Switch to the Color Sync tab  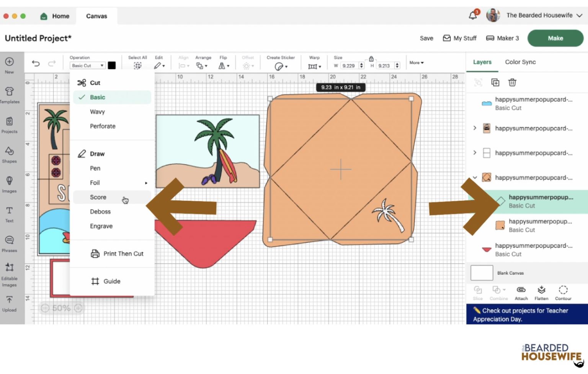(520, 62)
